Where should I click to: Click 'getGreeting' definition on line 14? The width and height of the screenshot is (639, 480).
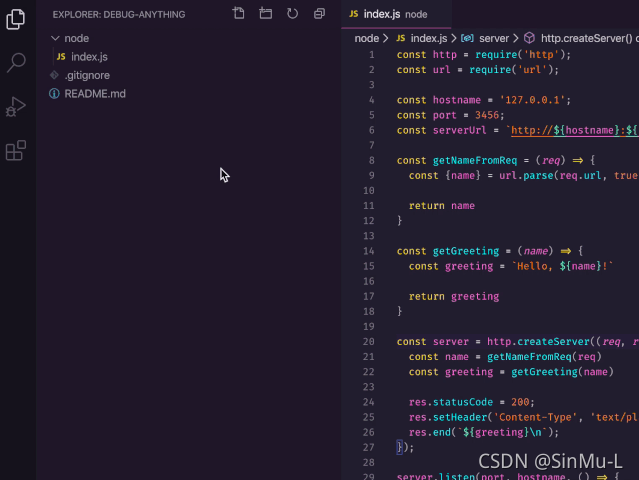coord(466,251)
